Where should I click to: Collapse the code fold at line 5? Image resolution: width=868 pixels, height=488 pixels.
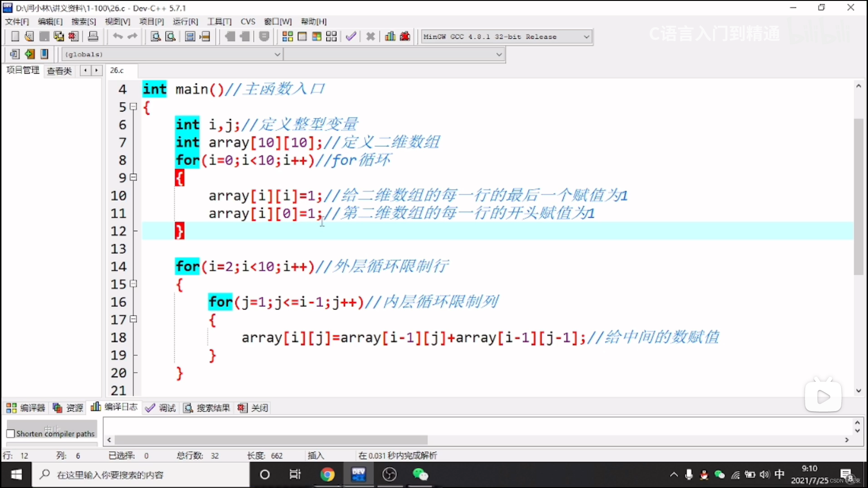point(133,107)
